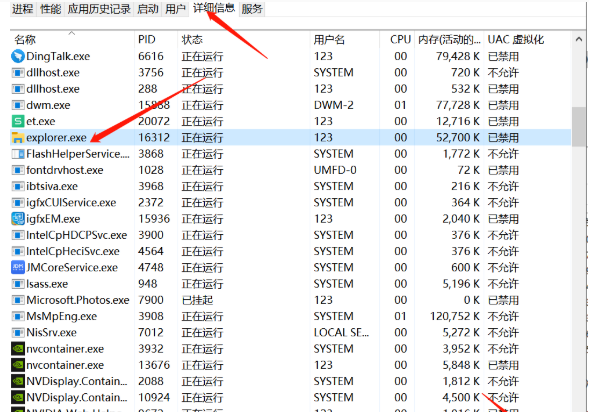Switch to the 服务 tab

[252, 9]
